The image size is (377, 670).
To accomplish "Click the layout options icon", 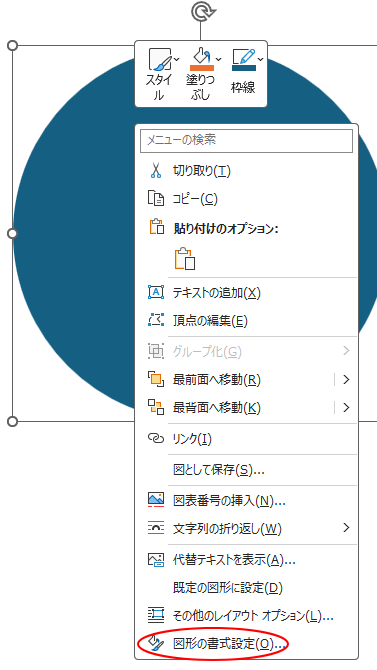I will click(156, 615).
